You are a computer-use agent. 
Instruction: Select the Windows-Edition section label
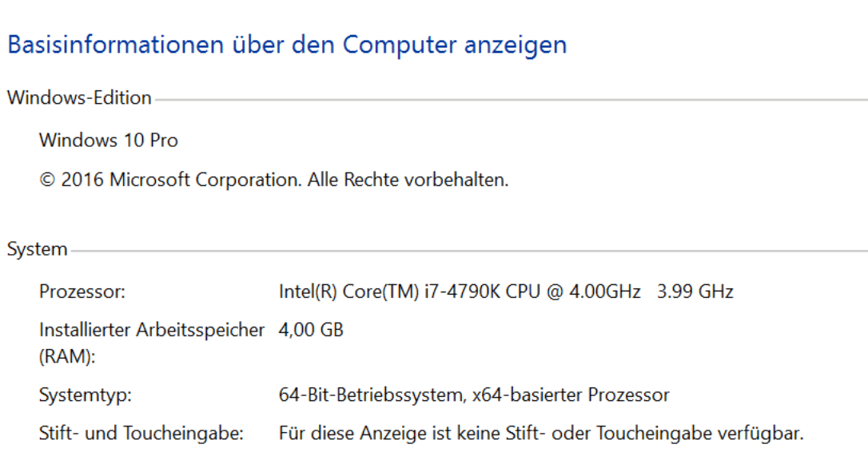tap(79, 98)
